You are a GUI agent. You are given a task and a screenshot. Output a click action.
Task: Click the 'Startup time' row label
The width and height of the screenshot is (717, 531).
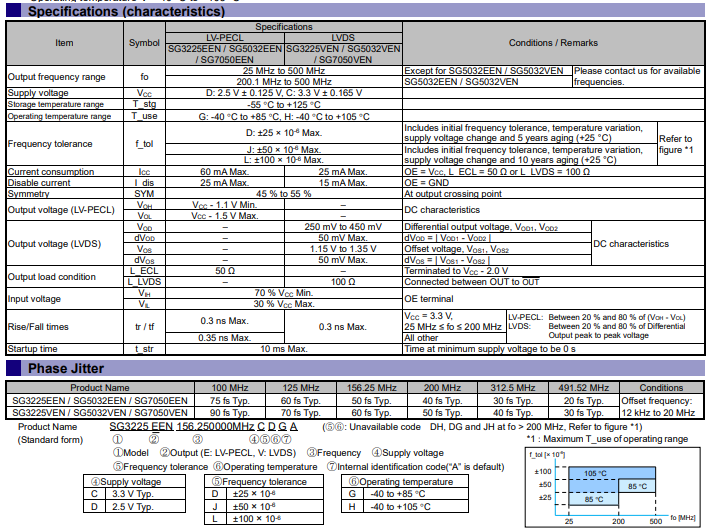click(32, 349)
